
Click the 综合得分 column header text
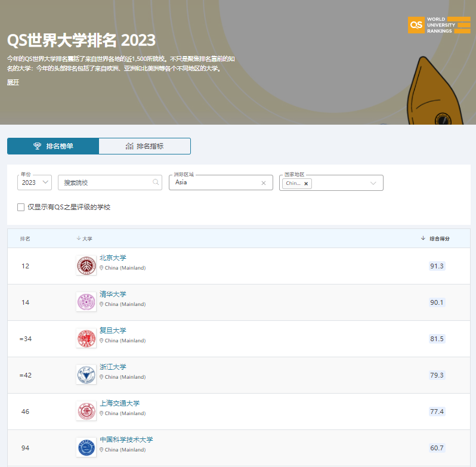[440, 239]
